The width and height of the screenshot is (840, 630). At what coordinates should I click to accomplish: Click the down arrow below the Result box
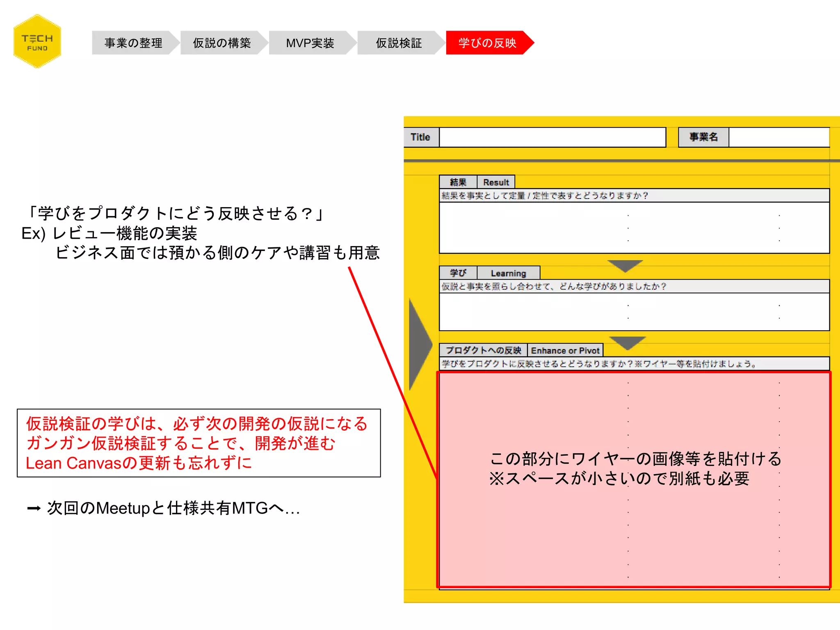(625, 266)
